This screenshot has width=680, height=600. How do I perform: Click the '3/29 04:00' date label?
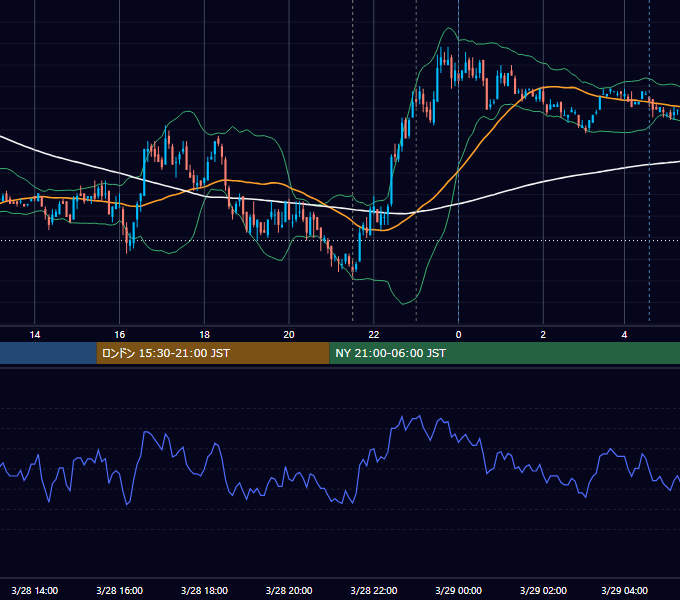pos(624,590)
